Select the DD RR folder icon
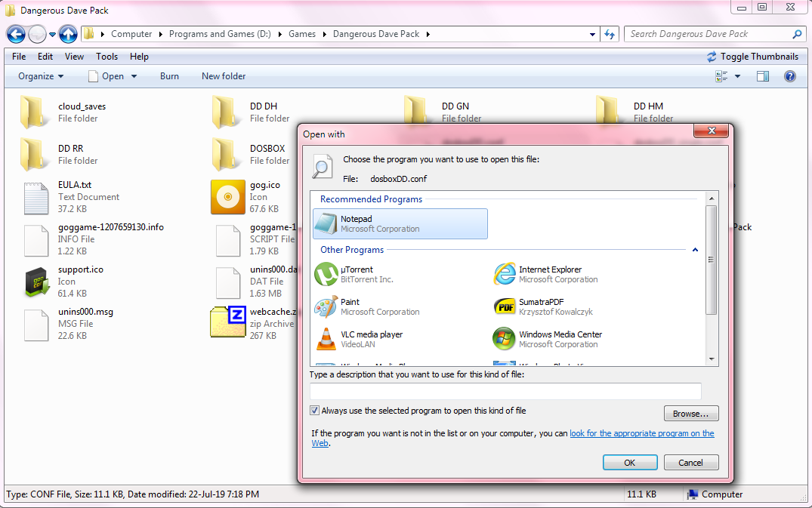Screen dimensions: 812x508 coord(34,154)
